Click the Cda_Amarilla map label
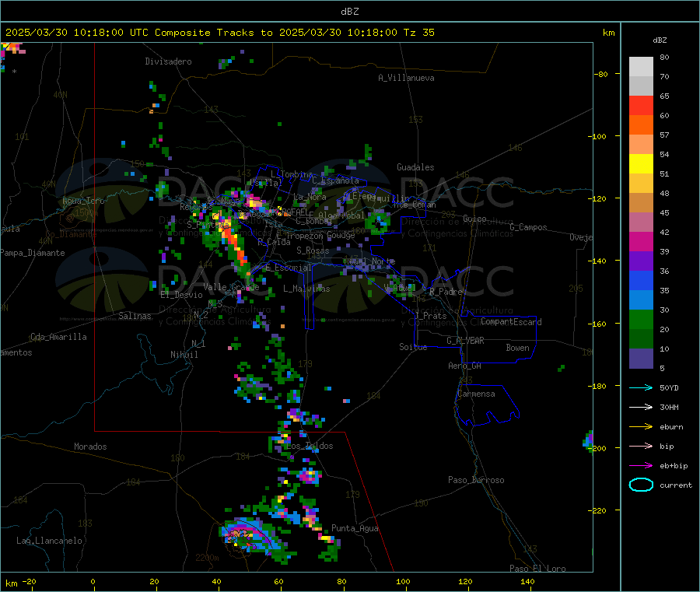 pyautogui.click(x=58, y=337)
